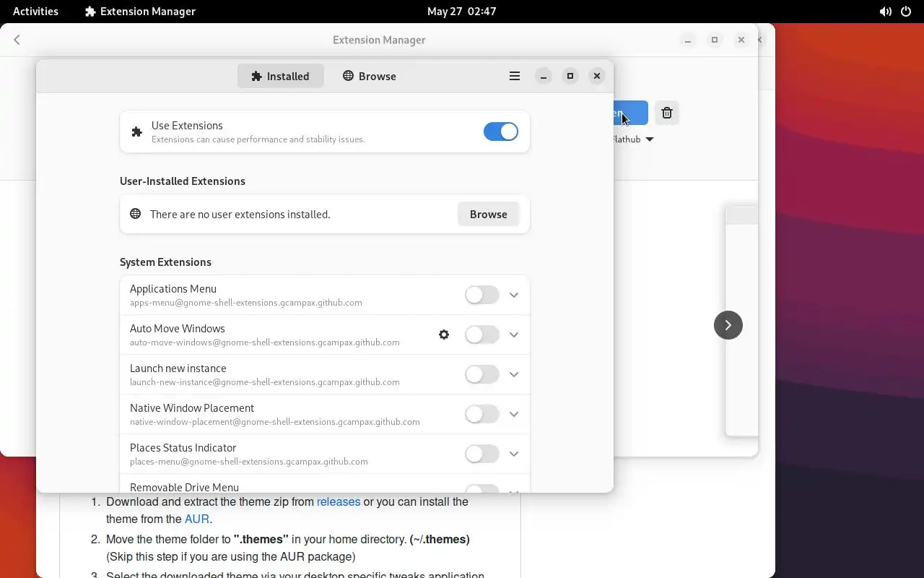Image resolution: width=924 pixels, height=578 pixels.
Task: Select the screenshot preview thumbnail in Software window
Action: (x=741, y=322)
